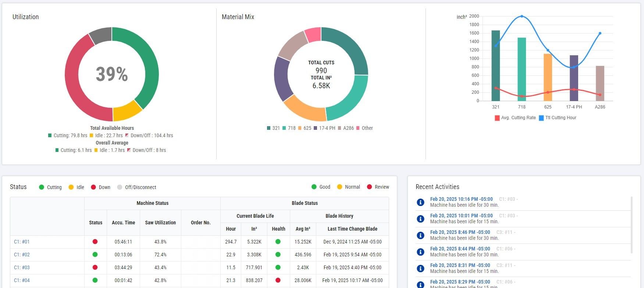This screenshot has height=288, width=644.
Task: Click red health indicator for C1: #04
Action: tap(278, 280)
